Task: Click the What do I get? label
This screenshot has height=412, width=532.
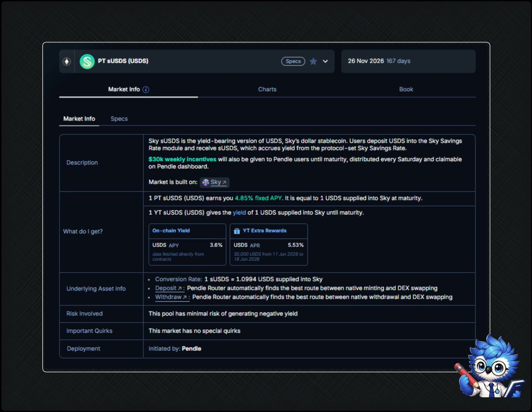Action: [83, 232]
